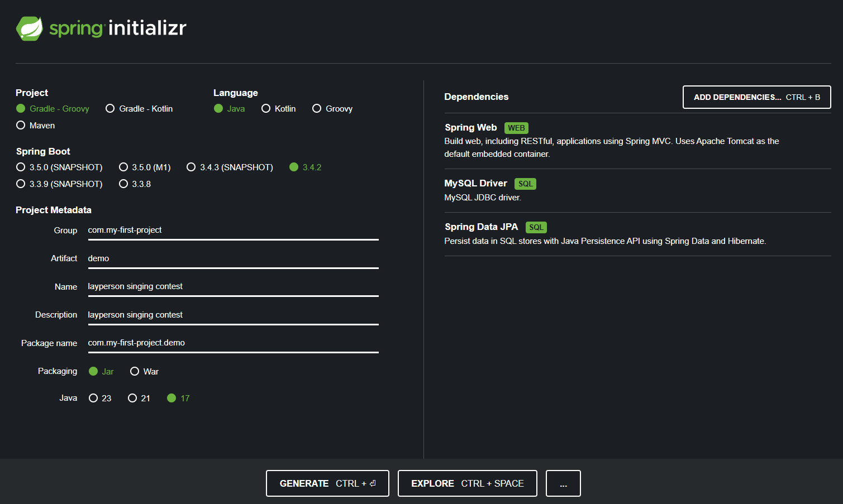This screenshot has height=504, width=843.
Task: Select Spring Boot 3.4.2 version
Action: (306, 167)
